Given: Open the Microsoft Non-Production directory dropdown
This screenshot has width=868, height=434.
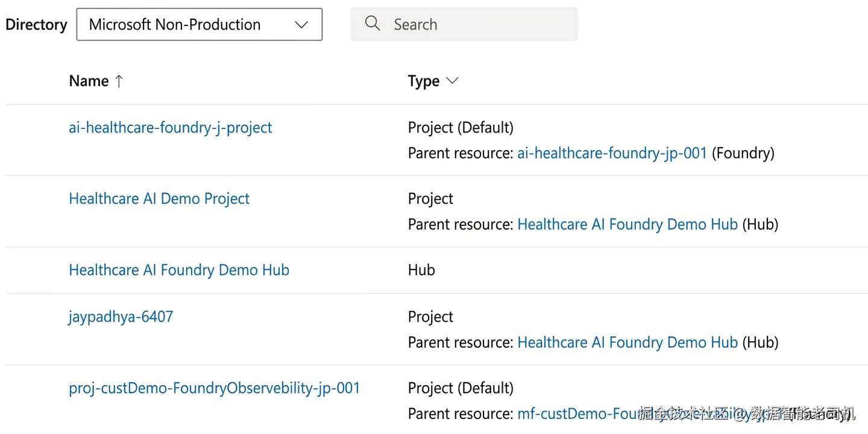Looking at the screenshot, I should pyautogui.click(x=200, y=25).
